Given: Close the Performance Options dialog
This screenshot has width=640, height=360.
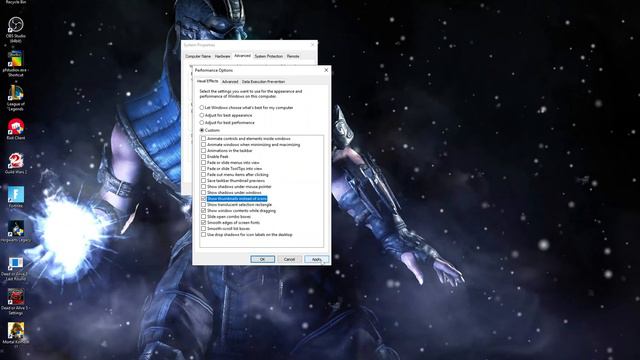Looking at the screenshot, I should (326, 70).
